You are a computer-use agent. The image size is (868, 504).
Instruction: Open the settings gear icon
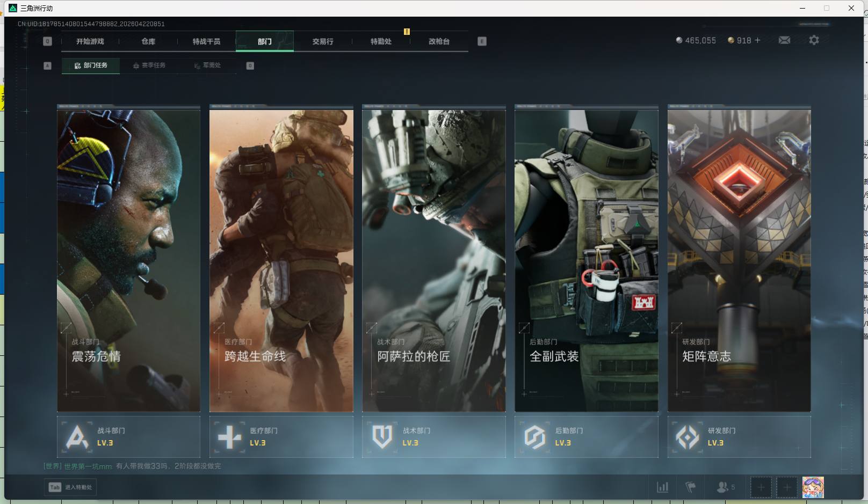(x=814, y=40)
